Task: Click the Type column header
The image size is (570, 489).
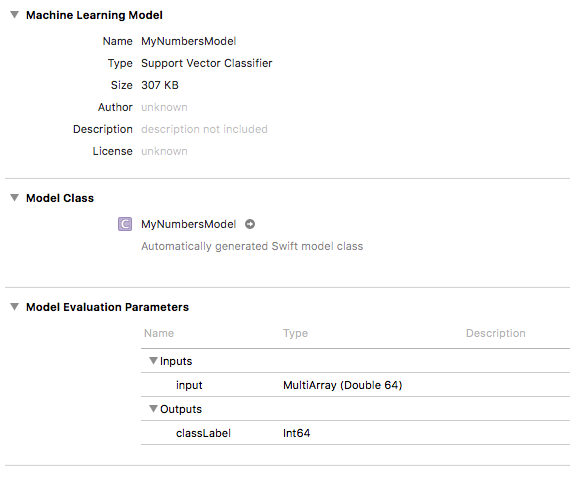Action: [295, 333]
